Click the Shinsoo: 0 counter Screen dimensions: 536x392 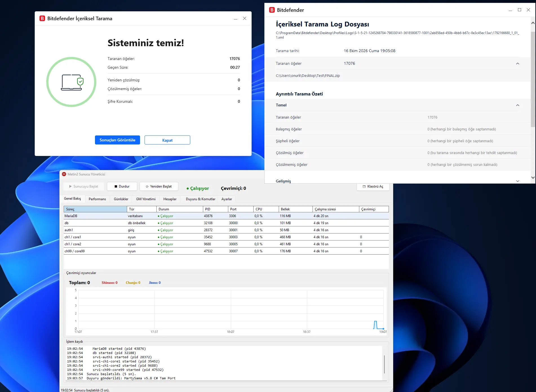(x=109, y=283)
